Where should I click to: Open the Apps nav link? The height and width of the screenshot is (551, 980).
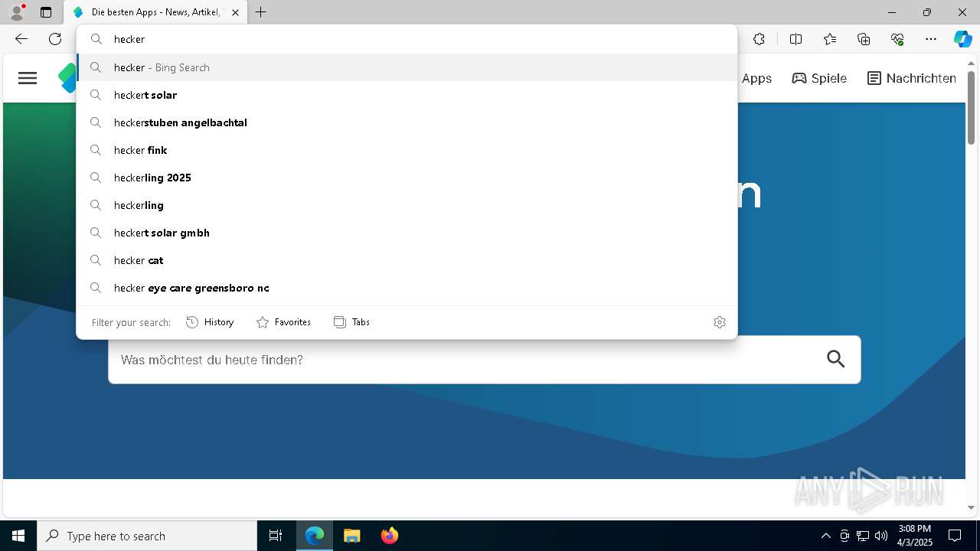pos(756,78)
